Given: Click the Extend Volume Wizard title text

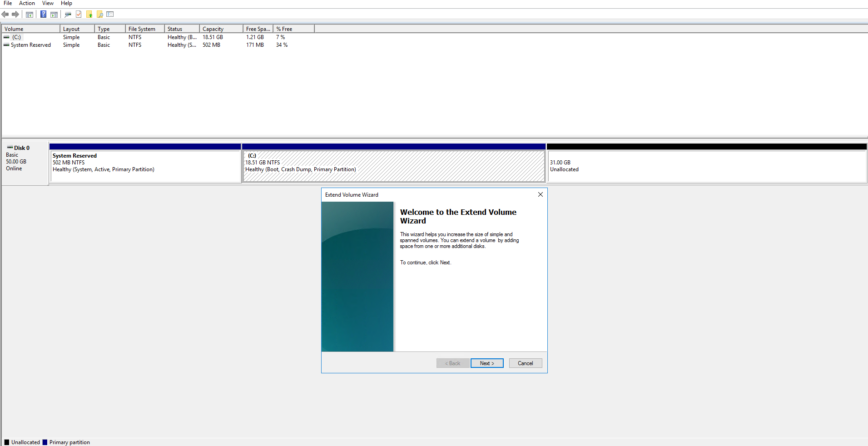Looking at the screenshot, I should (x=352, y=195).
